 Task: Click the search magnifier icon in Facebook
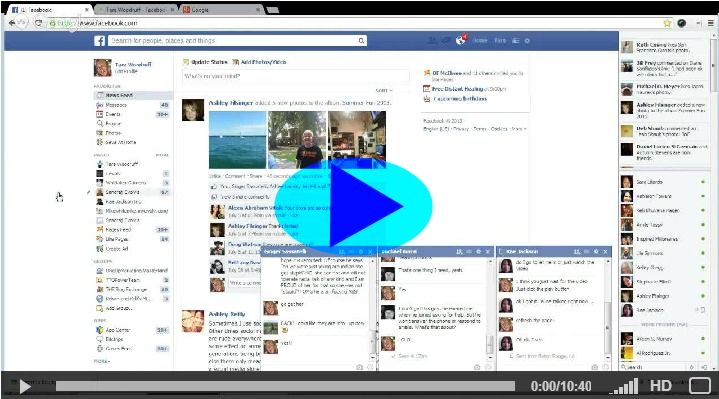point(361,41)
